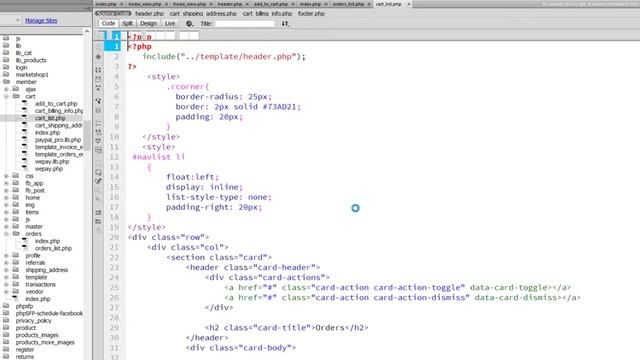
Task: Select cart_list.php in file tree
Action: point(50,118)
